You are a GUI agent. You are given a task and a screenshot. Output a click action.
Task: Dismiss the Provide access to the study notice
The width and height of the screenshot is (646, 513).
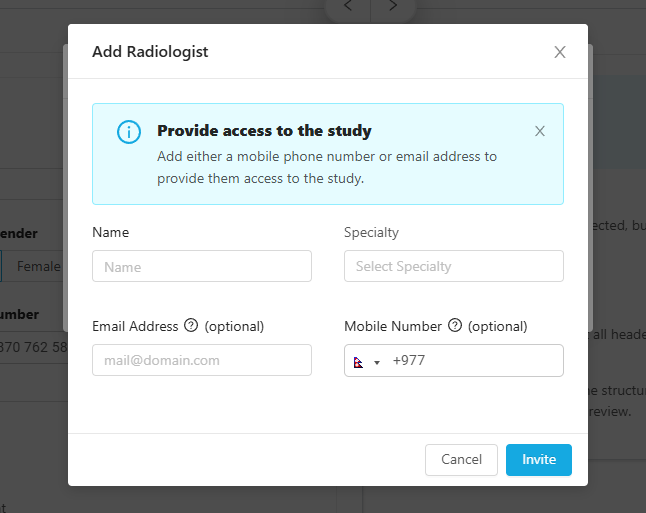tap(540, 131)
